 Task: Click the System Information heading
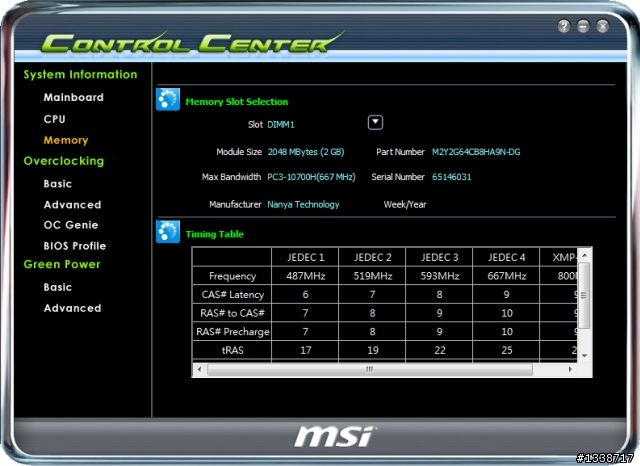[80, 74]
